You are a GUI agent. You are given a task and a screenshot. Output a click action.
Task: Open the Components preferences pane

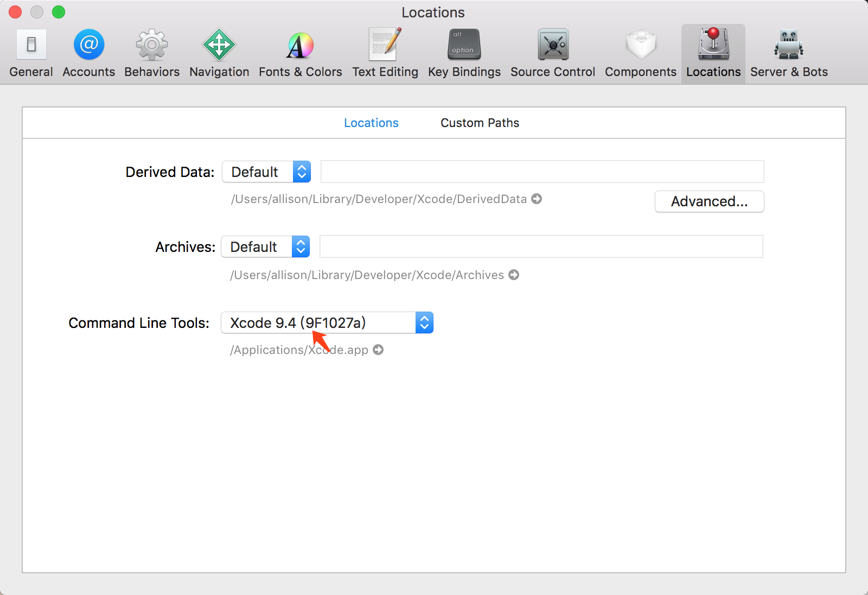point(641,53)
